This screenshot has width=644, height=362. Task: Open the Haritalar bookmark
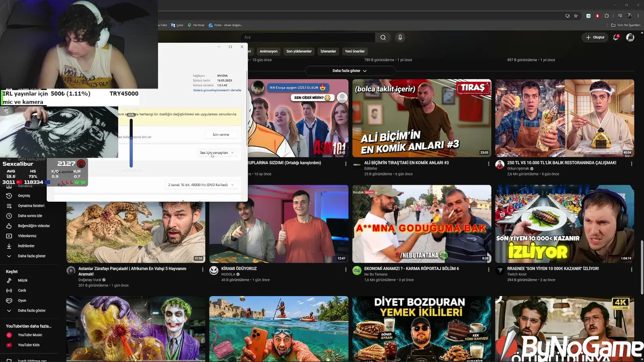[196, 25]
